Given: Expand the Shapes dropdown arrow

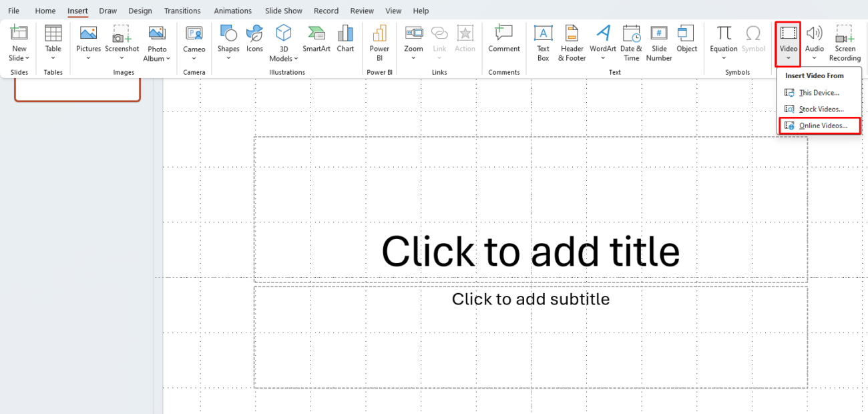Looking at the screenshot, I should coord(228,58).
